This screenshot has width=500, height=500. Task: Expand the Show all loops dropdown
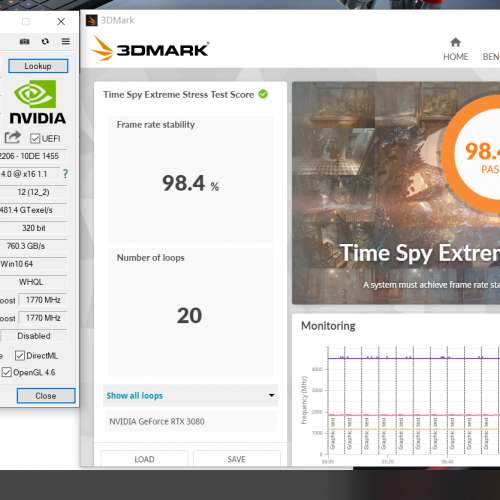pyautogui.click(x=190, y=395)
